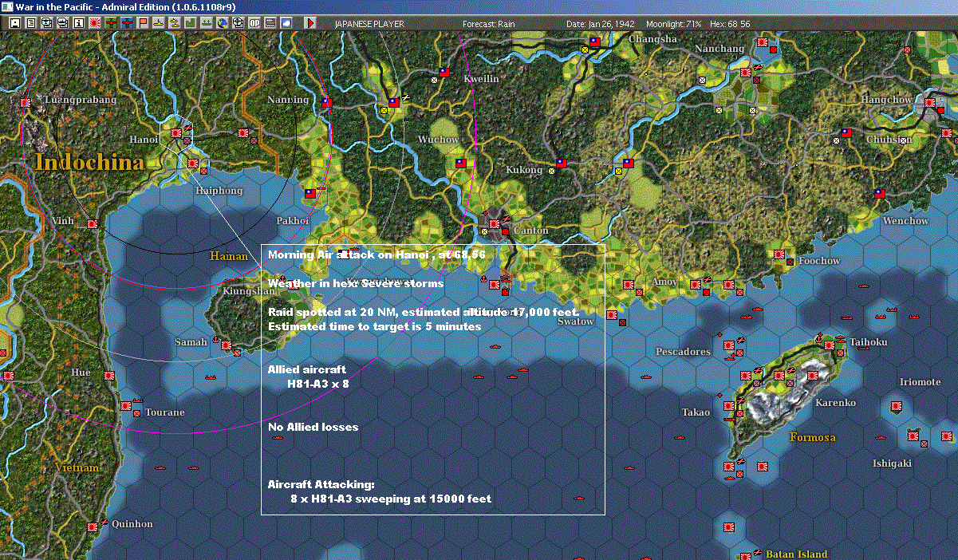The height and width of the screenshot is (560, 958).
Task: Click the Karenko city label
Action: (x=835, y=403)
